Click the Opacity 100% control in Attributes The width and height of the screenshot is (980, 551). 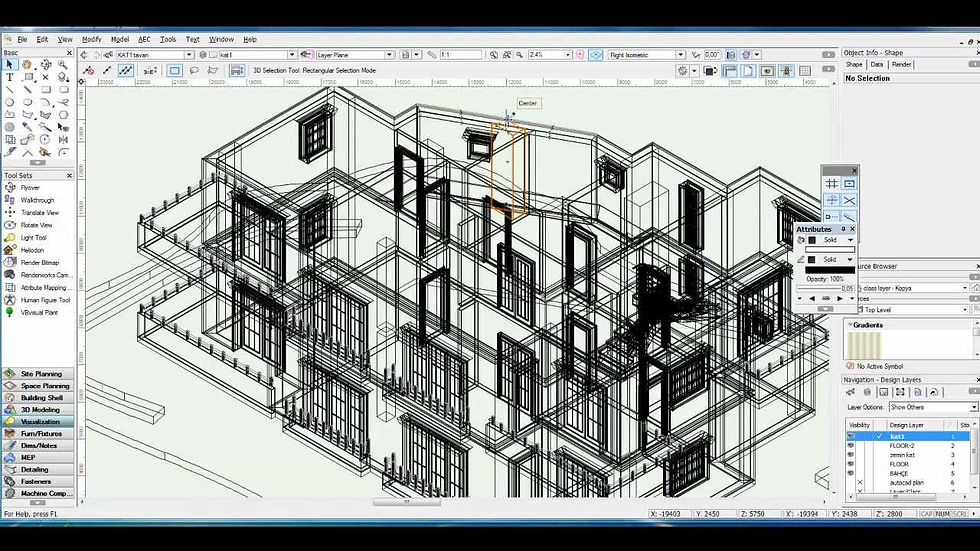825,279
